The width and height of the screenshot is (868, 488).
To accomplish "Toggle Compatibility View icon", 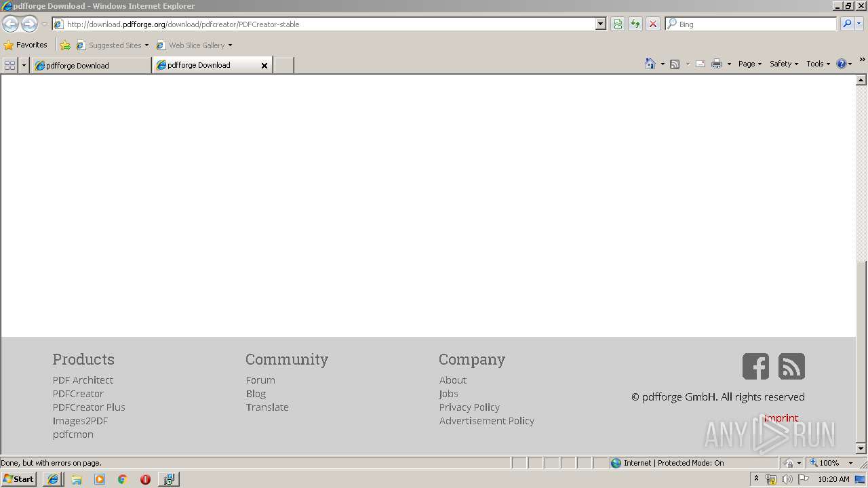I will point(618,24).
